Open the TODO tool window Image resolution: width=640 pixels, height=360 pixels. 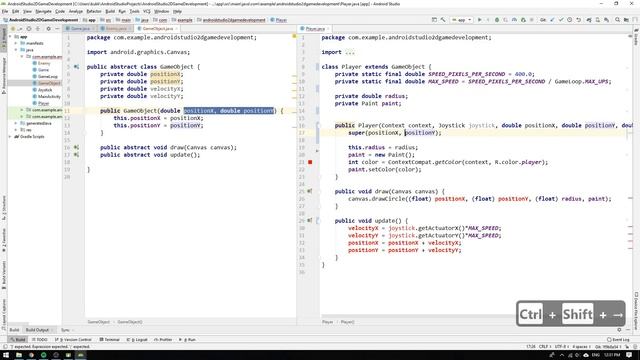[x=40, y=339]
